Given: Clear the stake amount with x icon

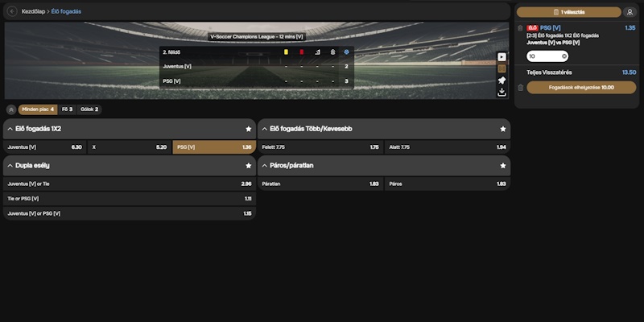Looking at the screenshot, I should click(x=564, y=56).
